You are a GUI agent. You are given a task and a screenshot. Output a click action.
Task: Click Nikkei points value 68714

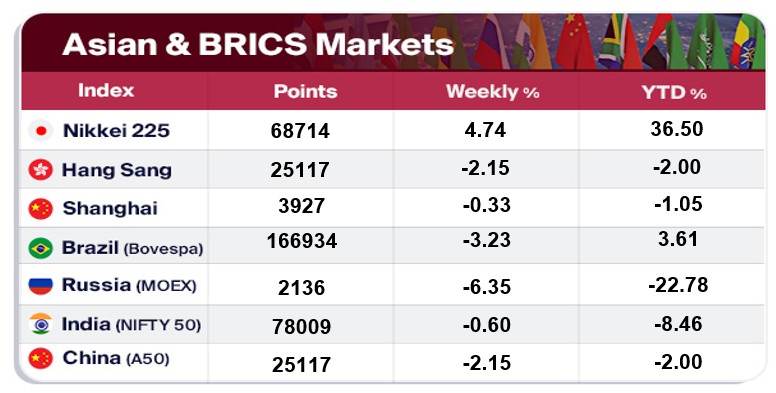click(x=300, y=131)
